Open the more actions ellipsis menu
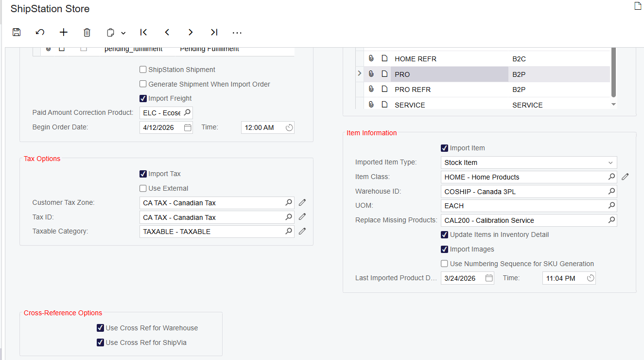644x360 pixels. (237, 33)
